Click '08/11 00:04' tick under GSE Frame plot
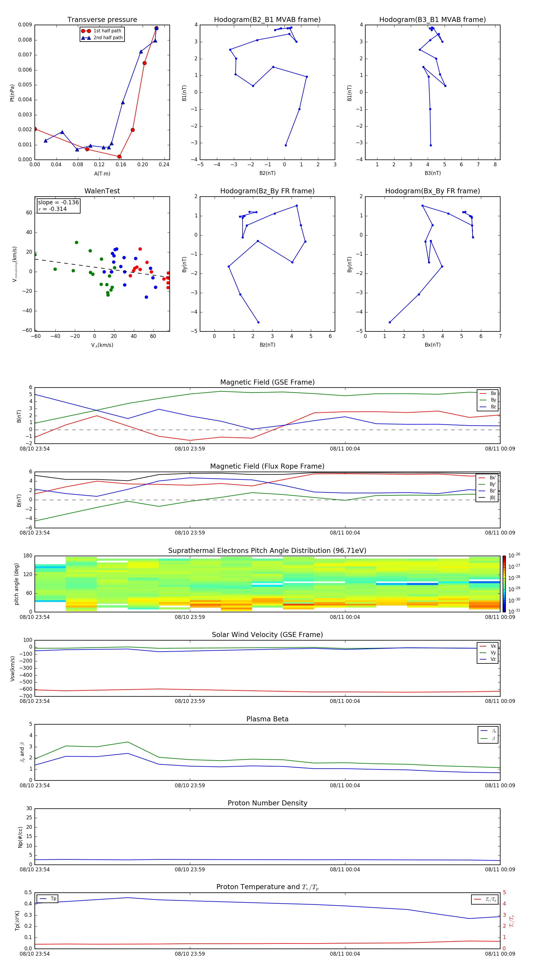Screen dimensions: 535x980 tap(345, 449)
